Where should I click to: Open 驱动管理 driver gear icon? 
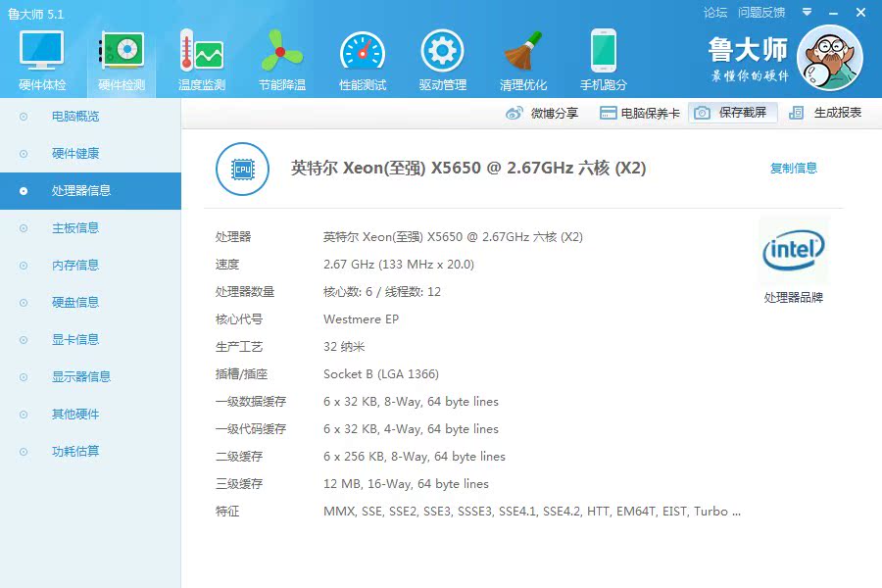coord(443,51)
